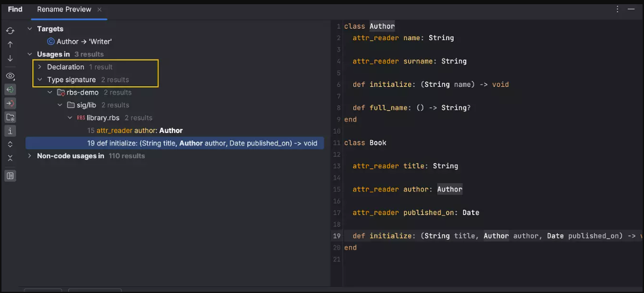Select the Find tab label
Viewport: 644px width, 293px height.
click(x=15, y=10)
